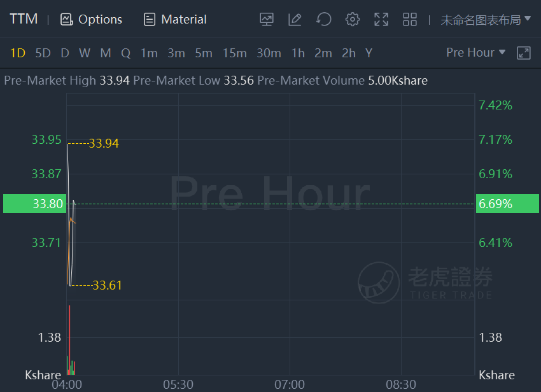Open chart settings gear icon
The width and height of the screenshot is (541, 392).
pos(352,19)
